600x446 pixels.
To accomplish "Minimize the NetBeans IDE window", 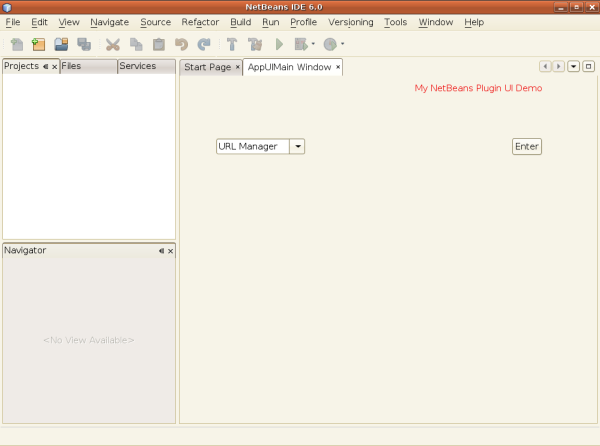I will [561, 7].
